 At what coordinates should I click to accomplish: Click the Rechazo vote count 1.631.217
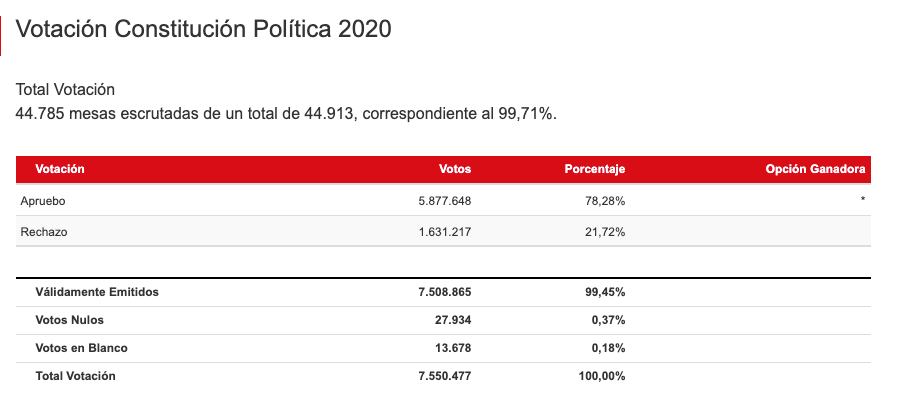coord(445,232)
